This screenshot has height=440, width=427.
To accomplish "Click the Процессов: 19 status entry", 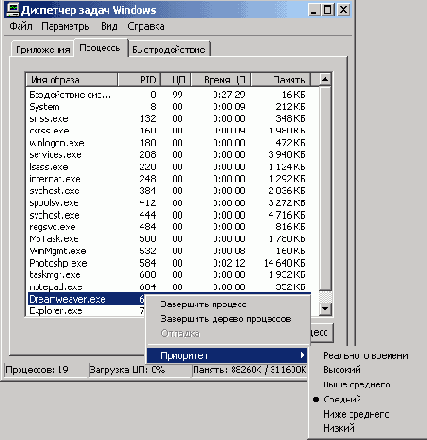I will click(x=46, y=370).
